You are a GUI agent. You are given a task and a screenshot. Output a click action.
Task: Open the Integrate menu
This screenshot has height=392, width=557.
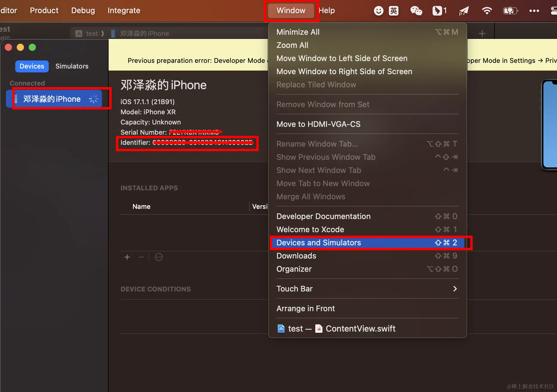click(124, 10)
